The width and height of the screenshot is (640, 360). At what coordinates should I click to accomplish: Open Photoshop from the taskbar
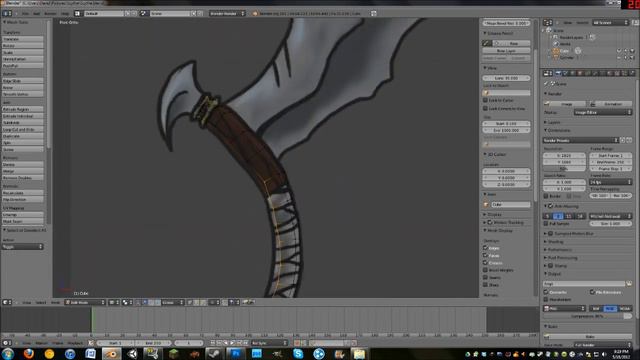click(236, 354)
